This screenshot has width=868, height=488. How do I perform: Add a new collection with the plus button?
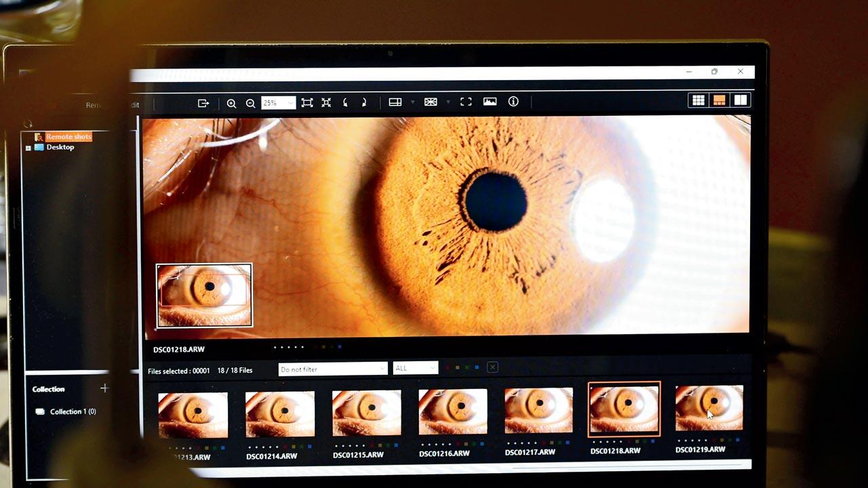click(104, 388)
